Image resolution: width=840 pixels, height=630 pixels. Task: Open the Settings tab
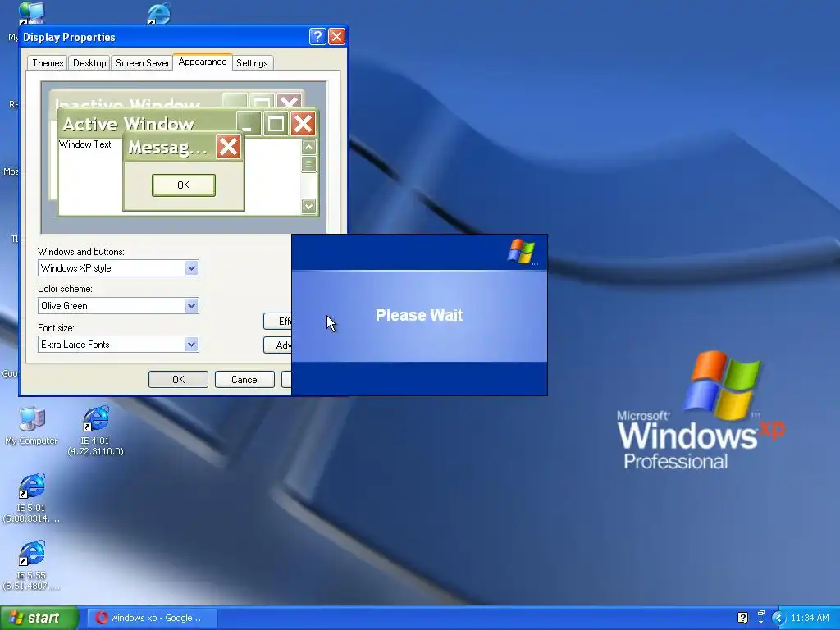[x=252, y=62]
